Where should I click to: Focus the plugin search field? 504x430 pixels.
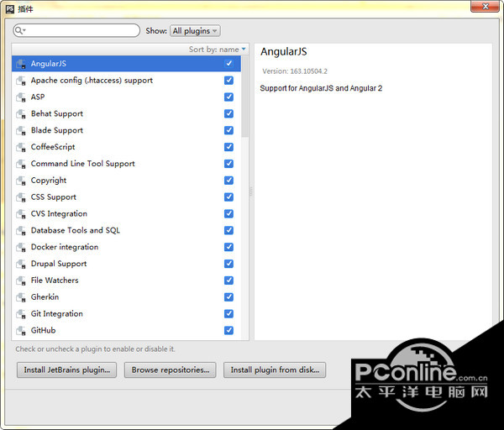[76, 30]
